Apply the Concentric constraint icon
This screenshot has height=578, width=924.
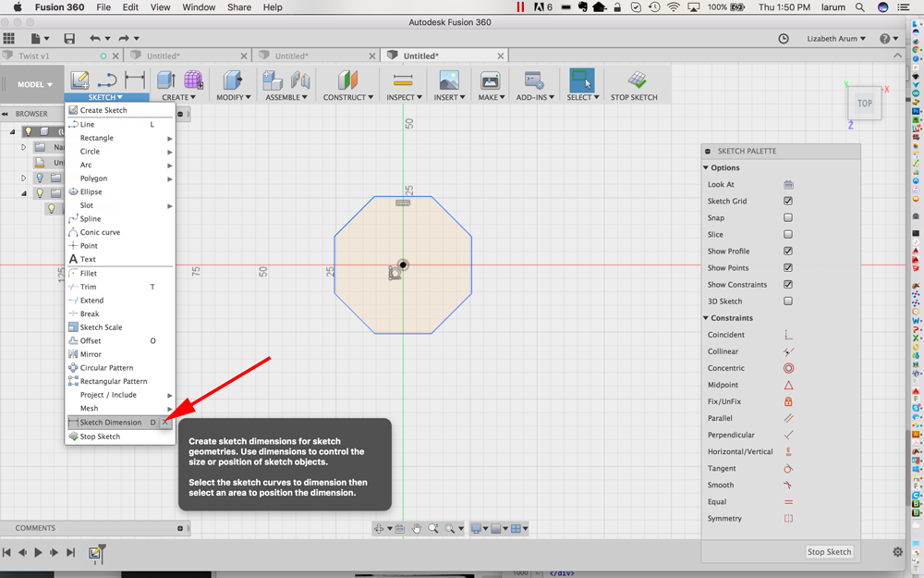(788, 368)
